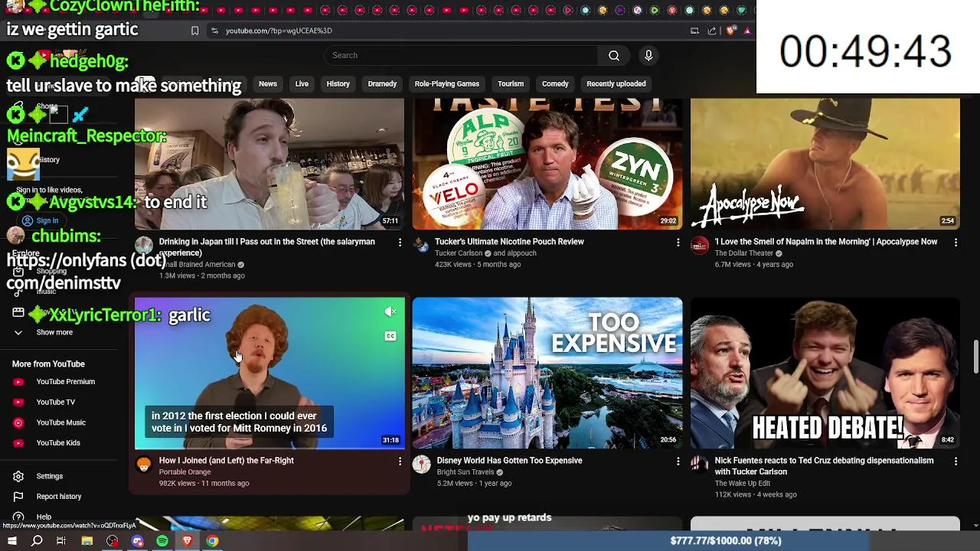The height and width of the screenshot is (551, 980).
Task: Select the Comedy filter chip
Action: pos(555,83)
